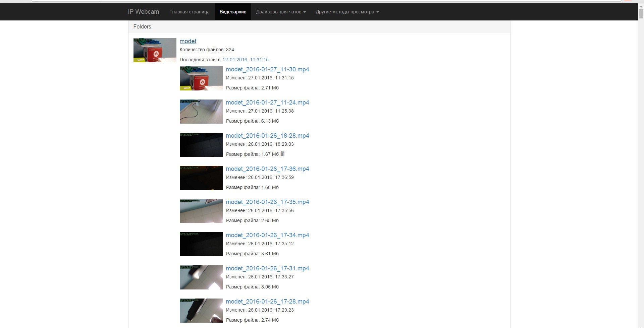Open video modet_2016-01-26_17-28.mp4
This screenshot has height=328, width=644.
point(267,302)
